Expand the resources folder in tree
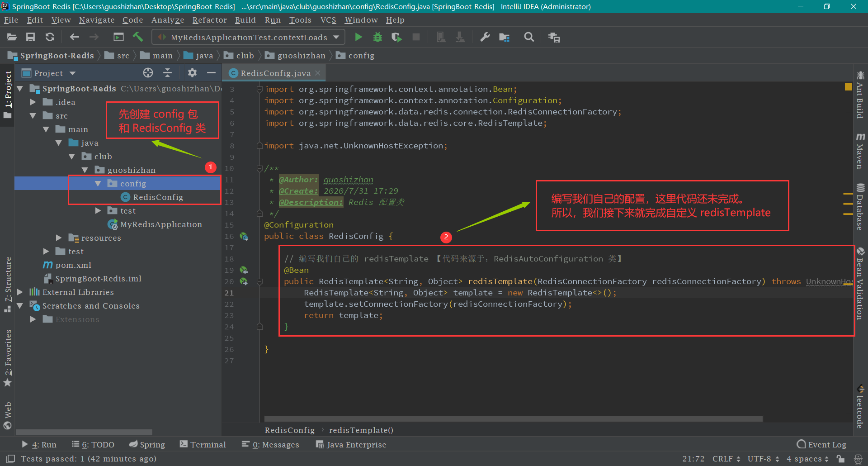This screenshot has height=466, width=868. 59,238
